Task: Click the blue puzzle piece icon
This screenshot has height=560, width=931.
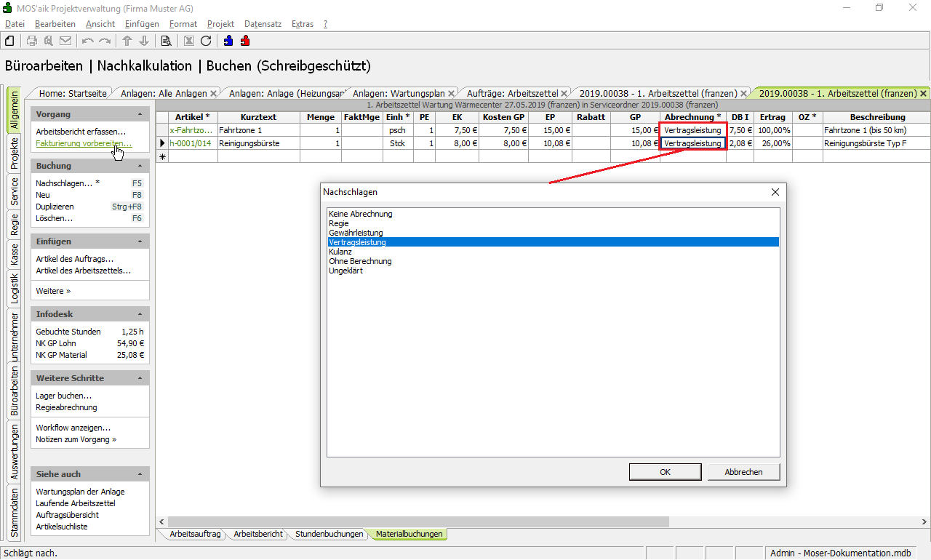Action: point(228,41)
